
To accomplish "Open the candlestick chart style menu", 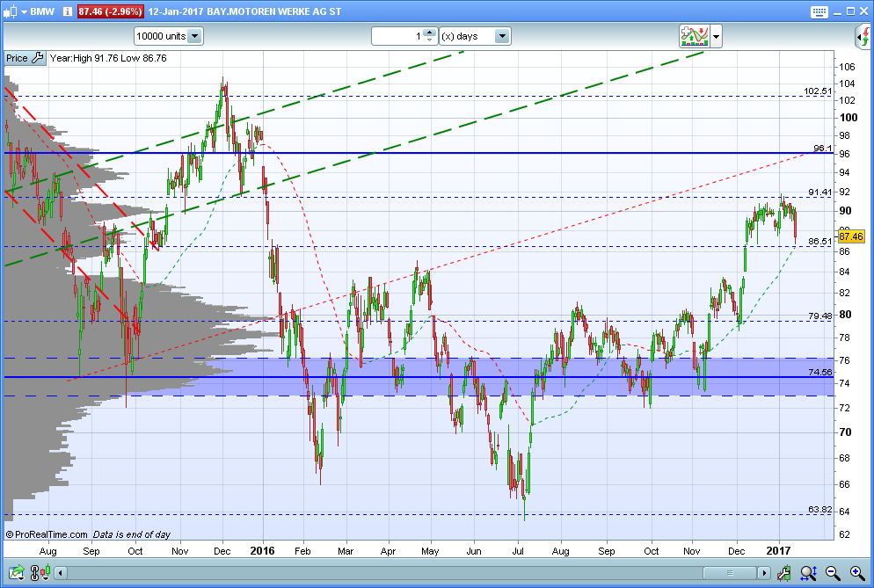I will [45, 572].
